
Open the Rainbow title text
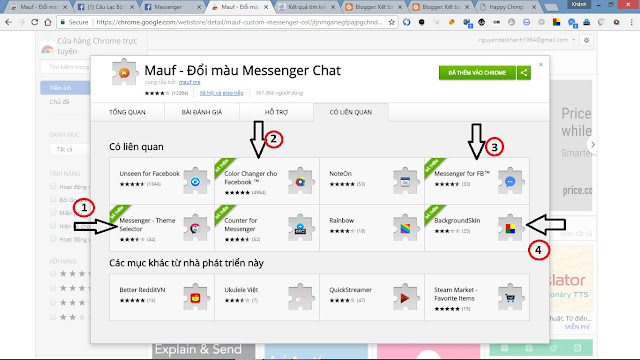click(x=342, y=220)
